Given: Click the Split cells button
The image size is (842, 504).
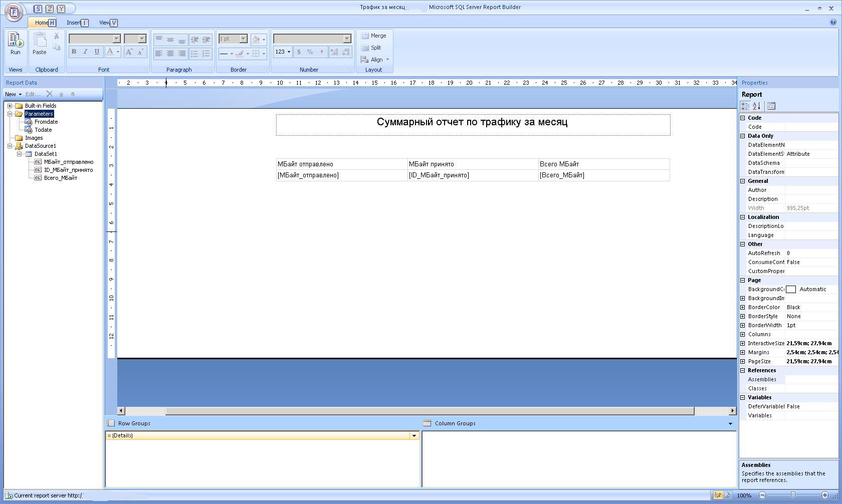Looking at the screenshot, I should (x=371, y=48).
